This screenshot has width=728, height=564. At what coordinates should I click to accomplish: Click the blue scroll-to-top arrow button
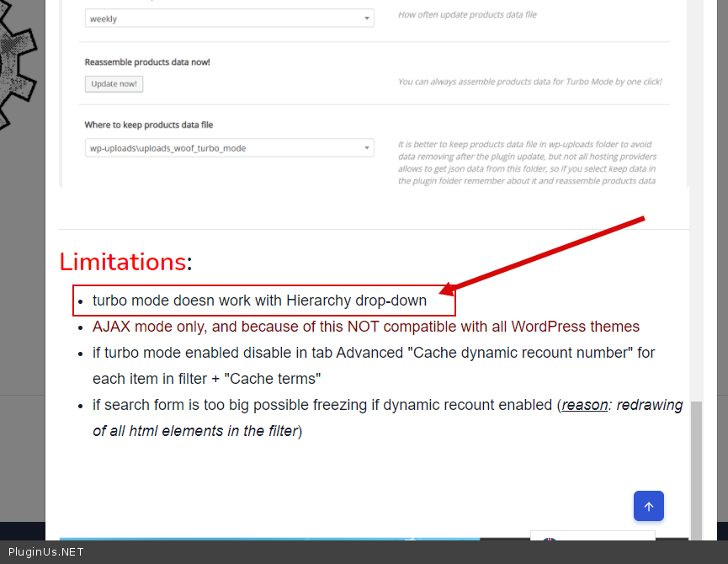(x=648, y=506)
